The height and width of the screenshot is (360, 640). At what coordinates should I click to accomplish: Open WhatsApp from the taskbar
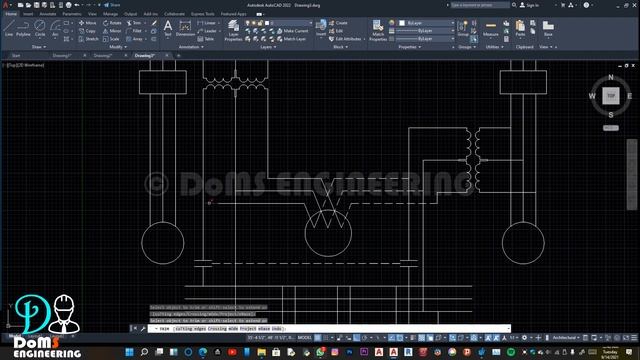320,352
